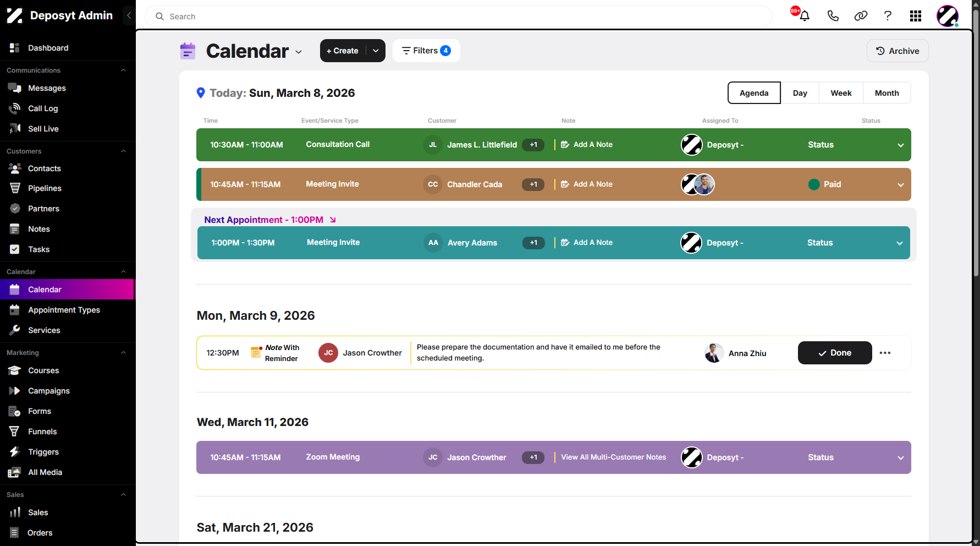This screenshot has height=546, width=980.
Task: Click the Next Appointment arrow icon
Action: (333, 220)
